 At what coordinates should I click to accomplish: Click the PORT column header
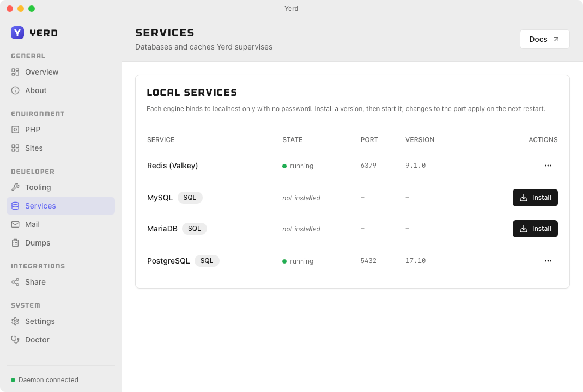click(369, 140)
